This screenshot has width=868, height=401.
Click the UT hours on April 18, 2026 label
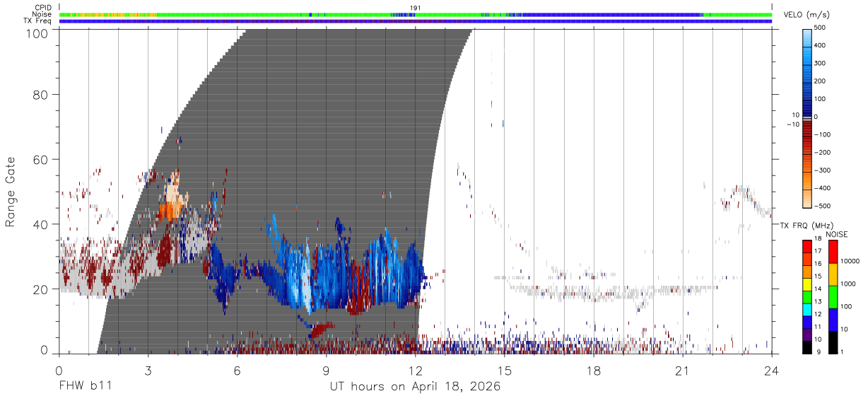tap(415, 386)
